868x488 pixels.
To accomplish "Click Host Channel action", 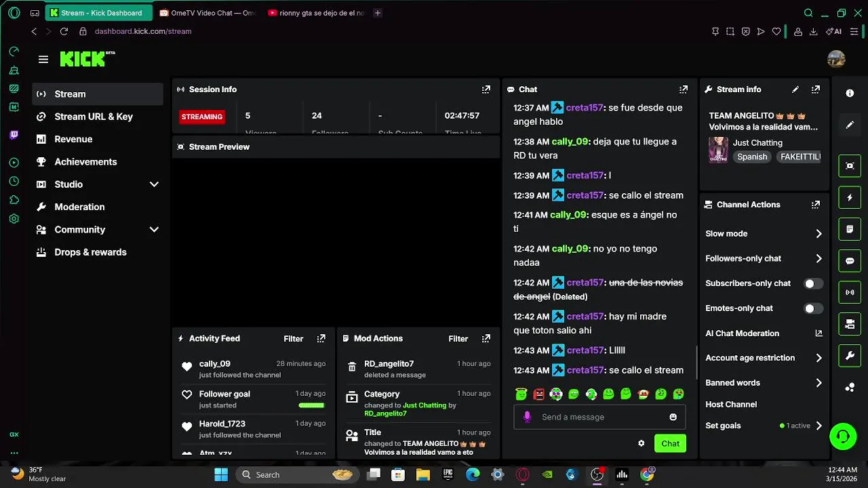I will pyautogui.click(x=731, y=405).
